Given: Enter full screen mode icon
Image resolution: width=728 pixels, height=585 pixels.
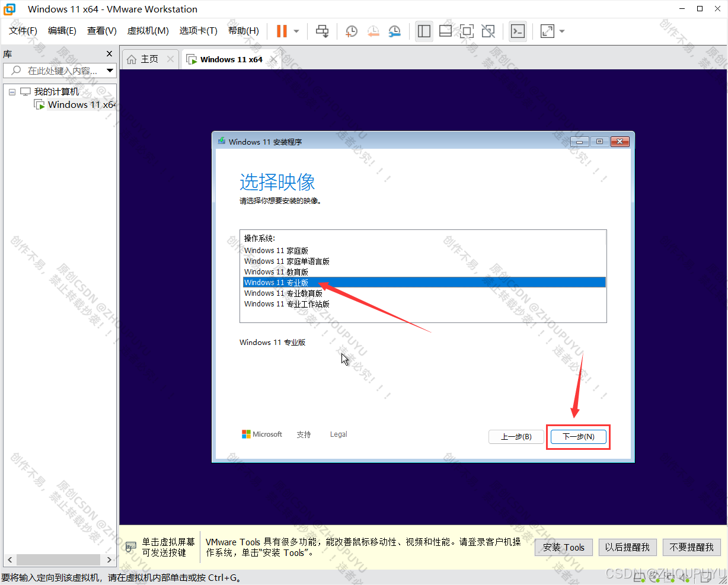Looking at the screenshot, I should pyautogui.click(x=467, y=31).
